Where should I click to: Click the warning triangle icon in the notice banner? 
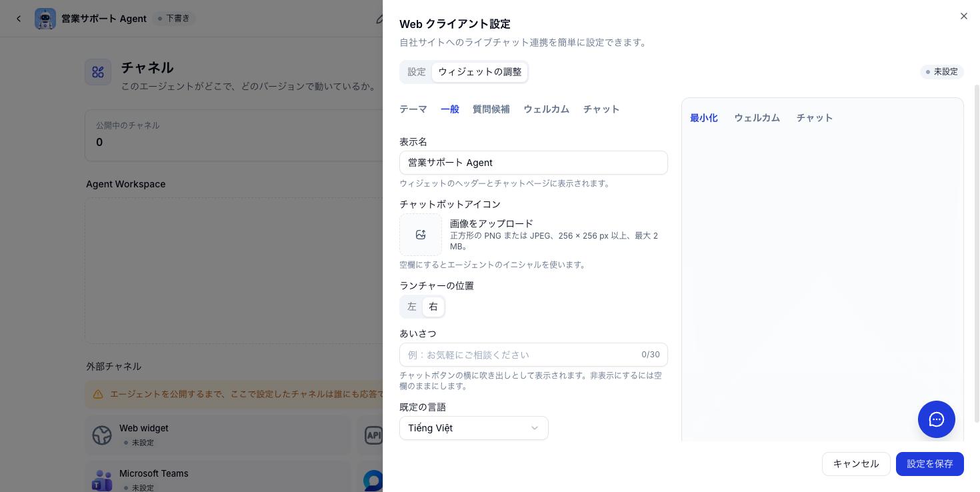click(x=98, y=394)
